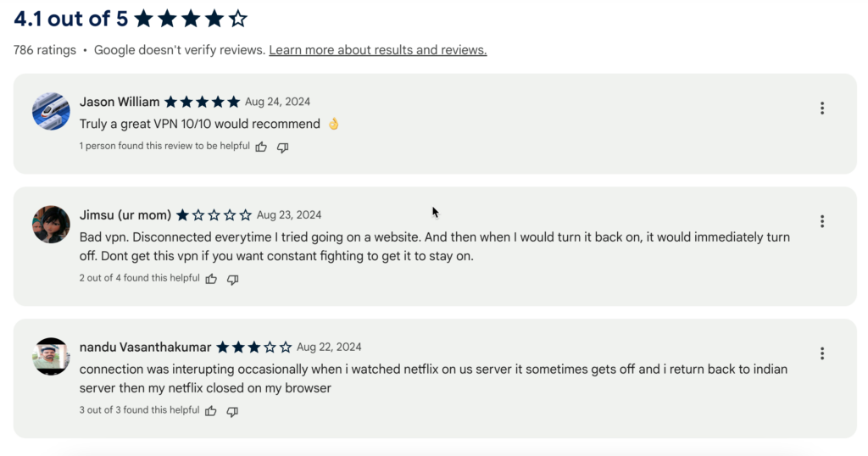Click the 786 ratings count
868x456 pixels.
point(45,50)
